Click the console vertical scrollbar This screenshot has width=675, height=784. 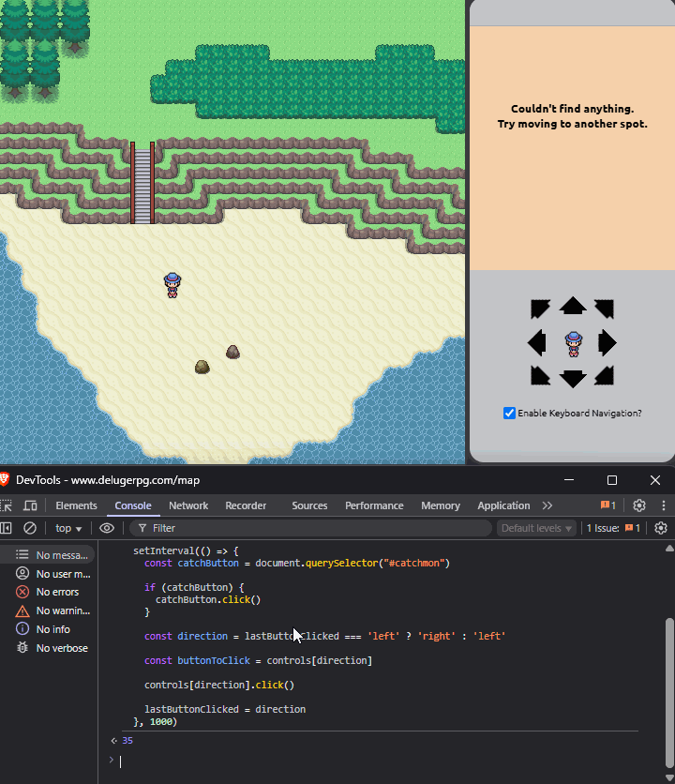pos(669,692)
